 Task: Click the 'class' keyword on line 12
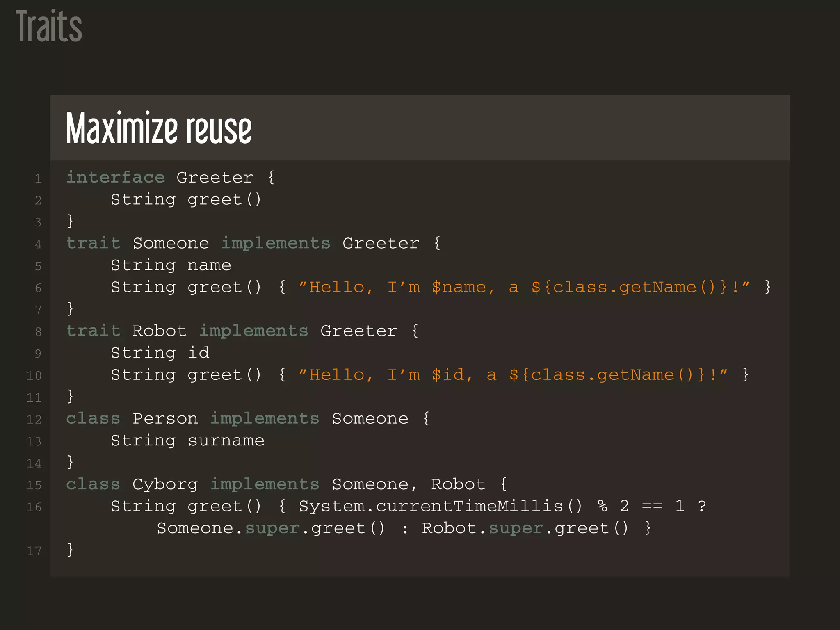pos(93,419)
